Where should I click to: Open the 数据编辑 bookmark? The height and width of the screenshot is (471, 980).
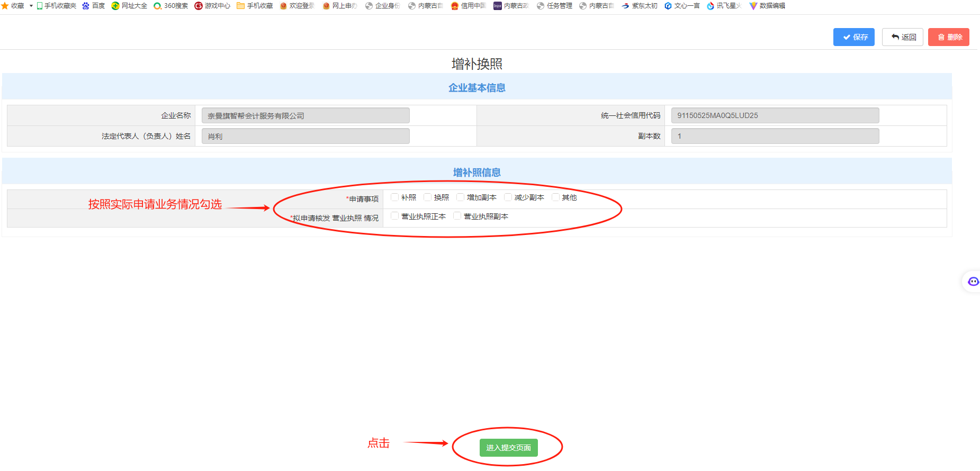coord(767,6)
